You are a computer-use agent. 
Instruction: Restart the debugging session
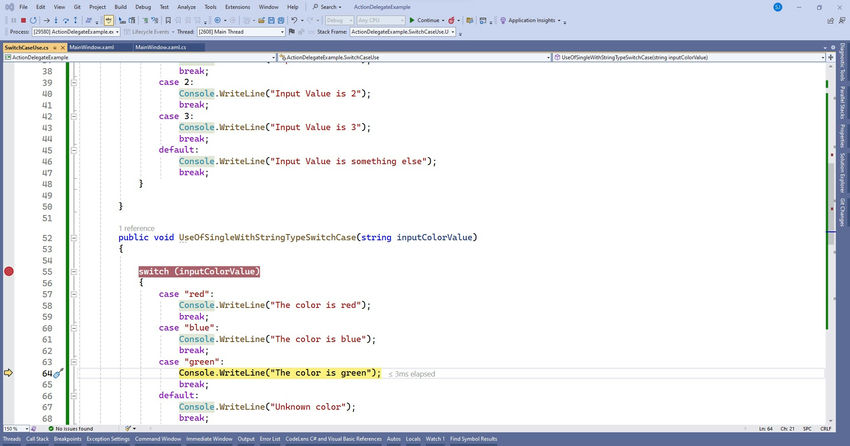pos(34,20)
